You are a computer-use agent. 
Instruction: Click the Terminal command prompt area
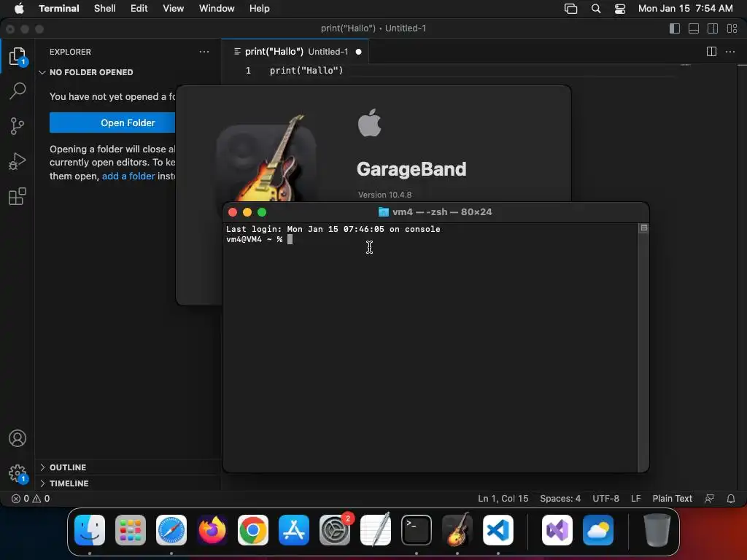(260, 239)
